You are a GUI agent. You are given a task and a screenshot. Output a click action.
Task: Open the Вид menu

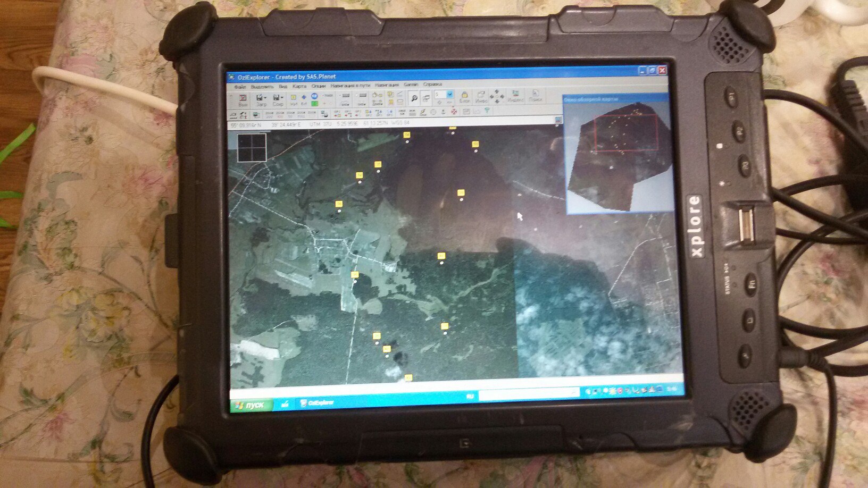point(283,86)
